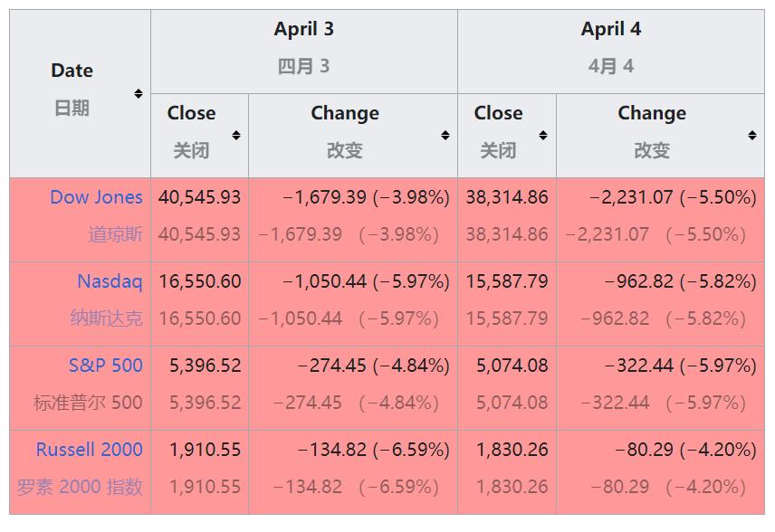Sort by April 4 Change column arrows
The width and height of the screenshot is (775, 532).
click(752, 136)
